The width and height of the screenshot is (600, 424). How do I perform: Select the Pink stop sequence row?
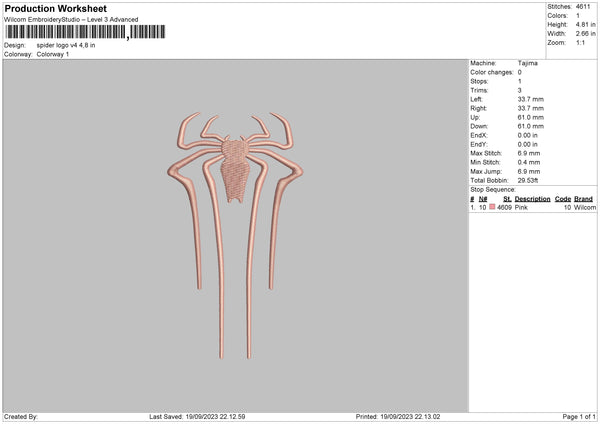click(x=533, y=207)
